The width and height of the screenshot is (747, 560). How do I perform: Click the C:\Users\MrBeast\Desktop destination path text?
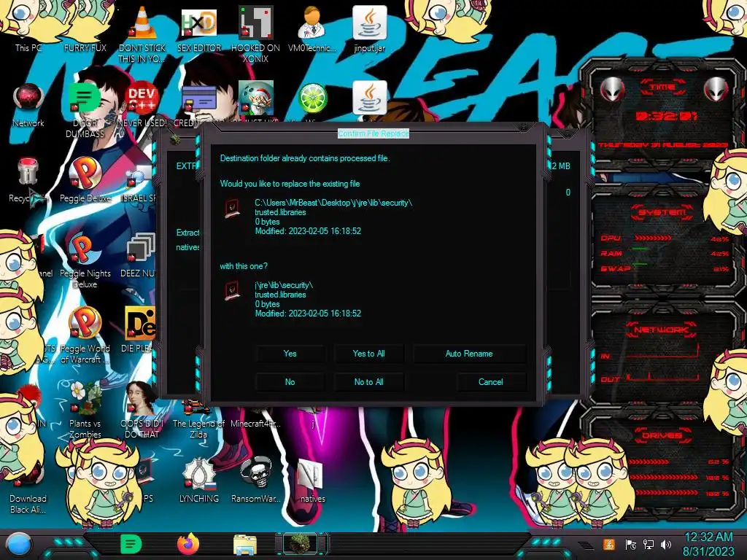point(333,203)
